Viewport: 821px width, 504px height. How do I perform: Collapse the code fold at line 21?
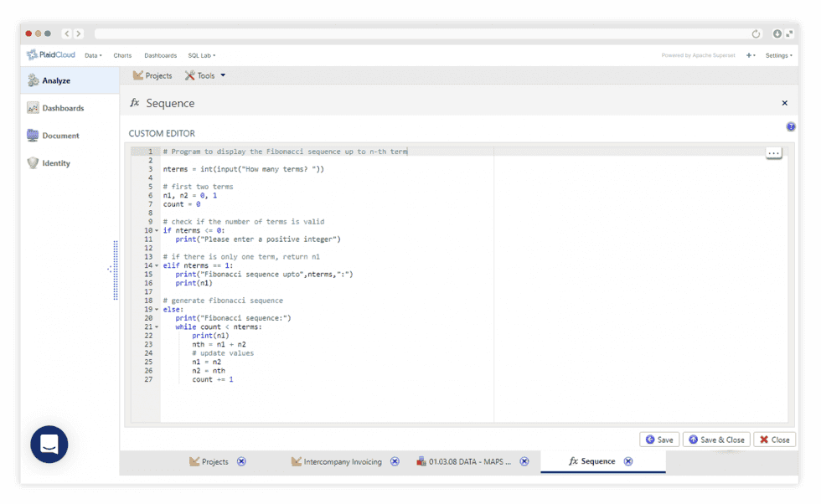(157, 327)
